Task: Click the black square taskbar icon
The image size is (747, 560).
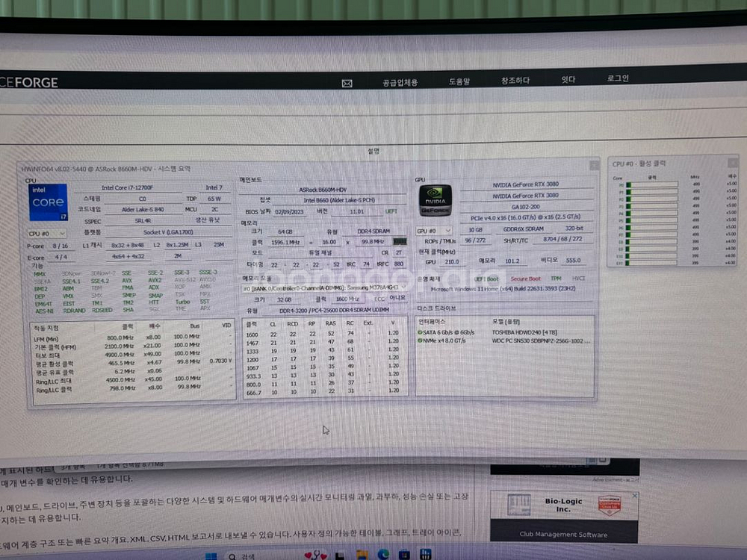Action: click(340, 556)
